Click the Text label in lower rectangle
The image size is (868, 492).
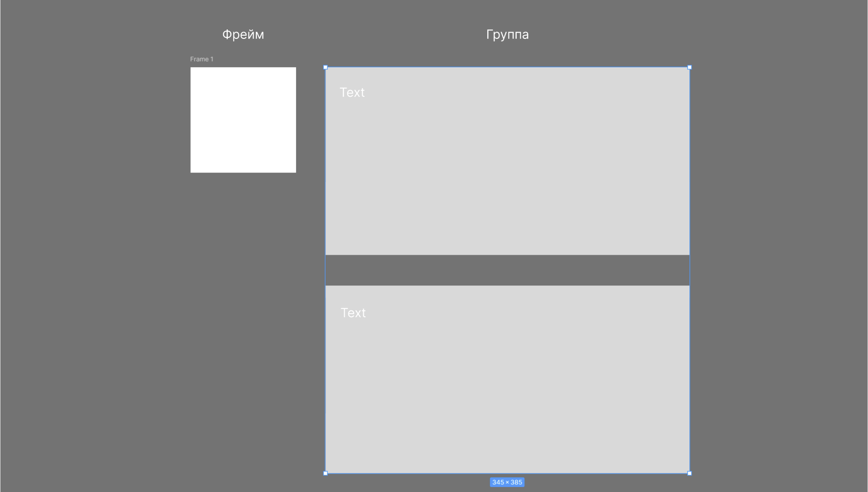(353, 313)
